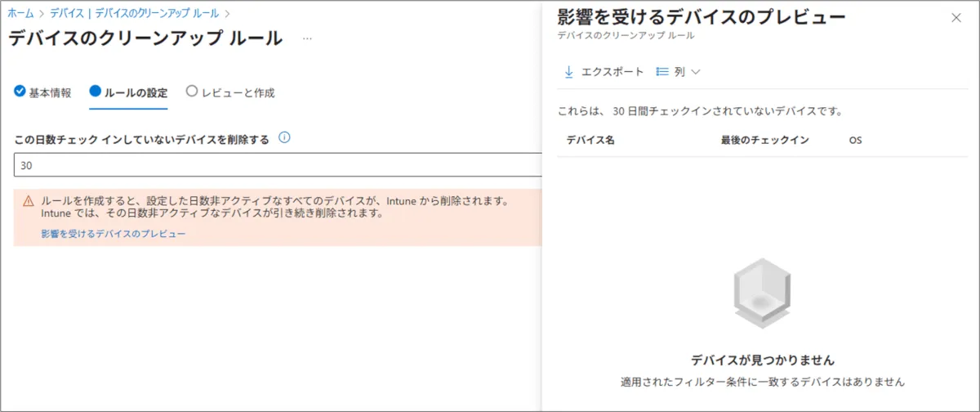Select the ルールの設定 step tab

coord(128,92)
